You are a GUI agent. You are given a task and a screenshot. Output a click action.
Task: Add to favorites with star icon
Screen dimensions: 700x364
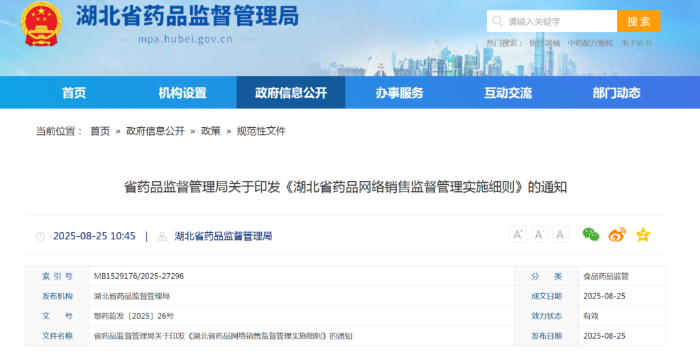point(643,234)
